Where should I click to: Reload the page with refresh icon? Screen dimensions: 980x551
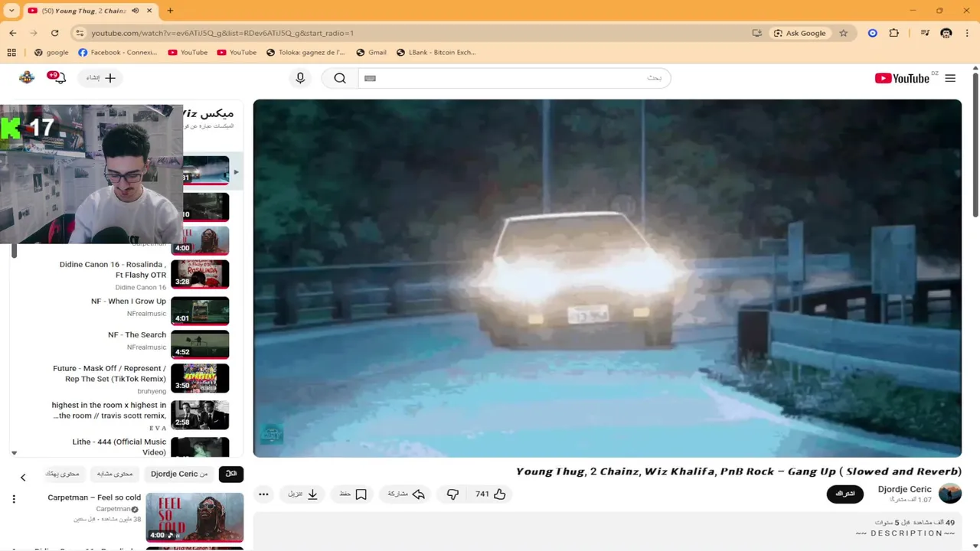tap(54, 33)
